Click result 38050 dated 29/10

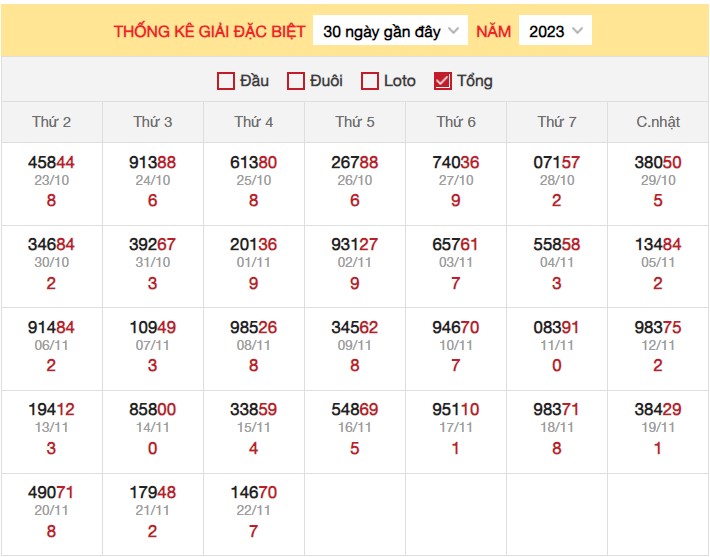[x=658, y=162]
